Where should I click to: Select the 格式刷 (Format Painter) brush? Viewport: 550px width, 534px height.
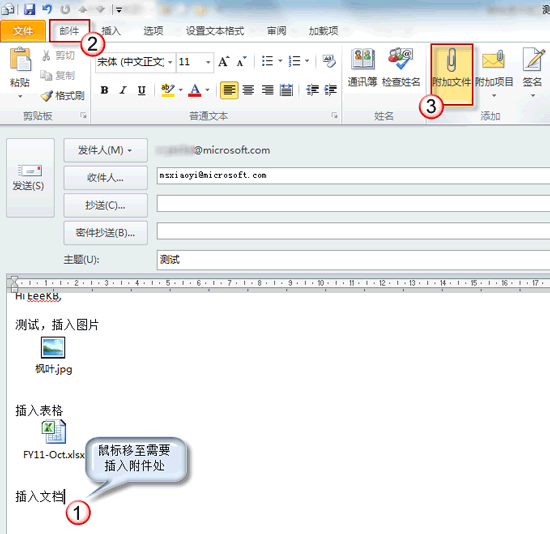(63, 95)
